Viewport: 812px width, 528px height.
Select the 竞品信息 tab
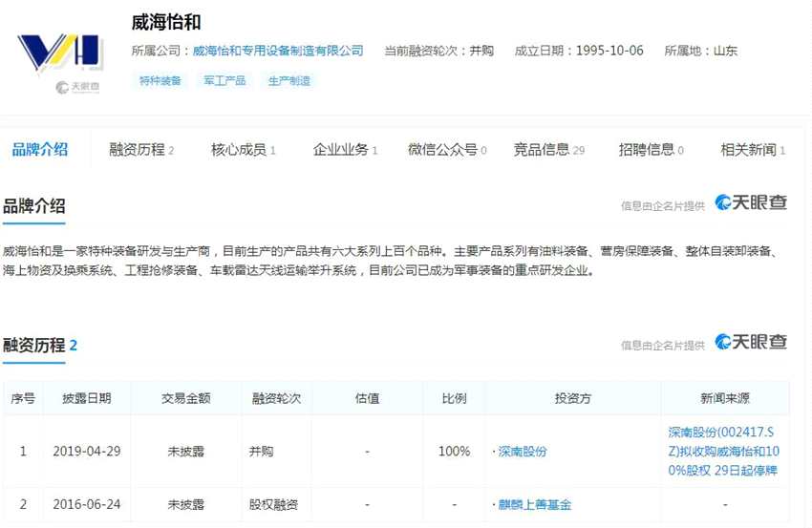(549, 150)
